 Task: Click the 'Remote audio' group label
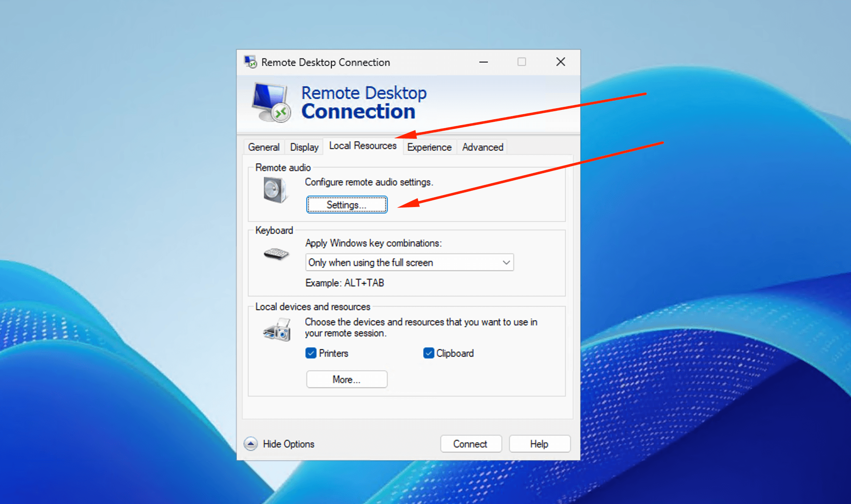point(283,168)
